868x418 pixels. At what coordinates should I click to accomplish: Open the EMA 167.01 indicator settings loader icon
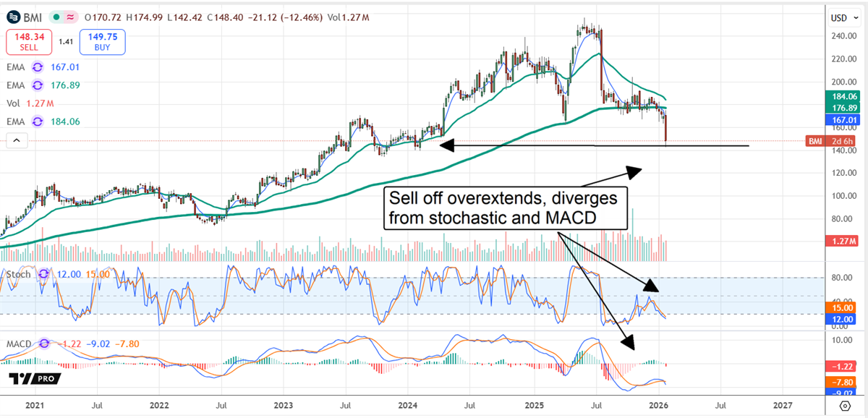(x=38, y=67)
